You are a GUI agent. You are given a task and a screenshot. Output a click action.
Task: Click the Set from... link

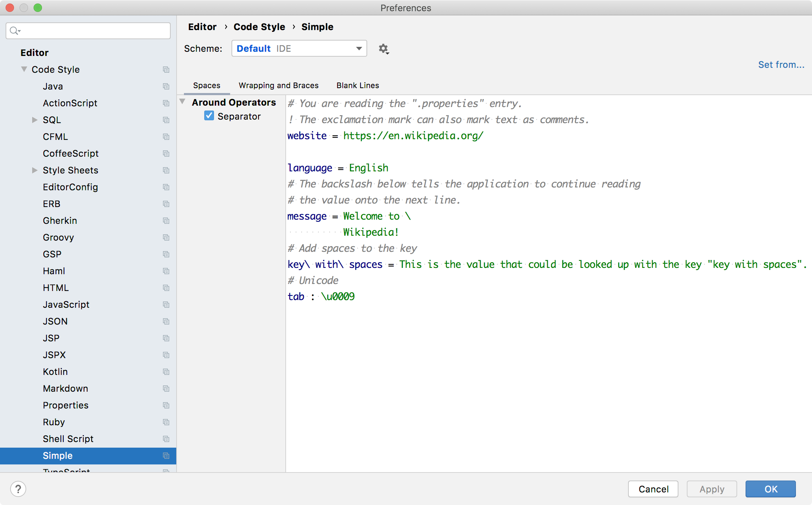(781, 64)
